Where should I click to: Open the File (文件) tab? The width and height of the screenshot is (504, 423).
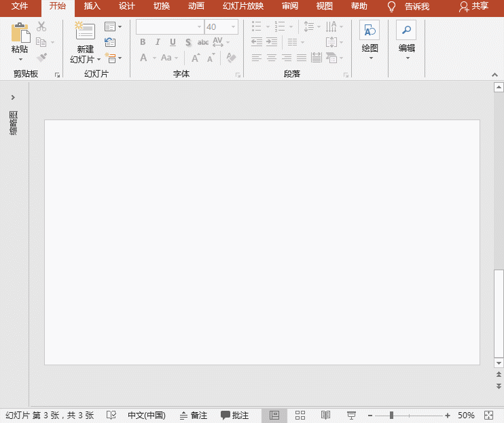[20, 6]
